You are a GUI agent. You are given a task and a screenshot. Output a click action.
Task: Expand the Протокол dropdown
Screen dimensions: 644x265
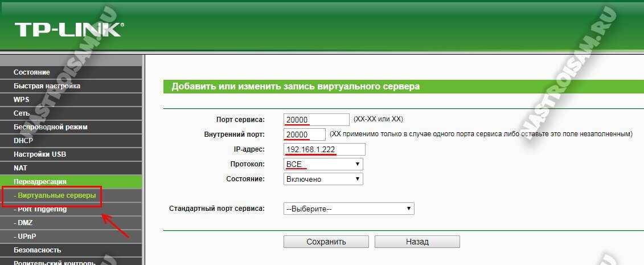323,164
